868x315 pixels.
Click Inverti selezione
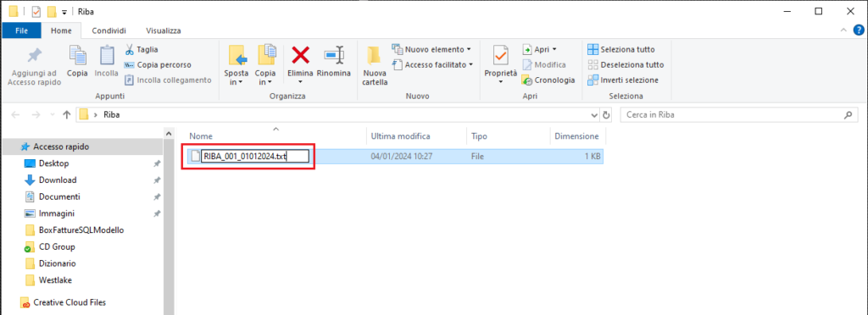tap(623, 80)
